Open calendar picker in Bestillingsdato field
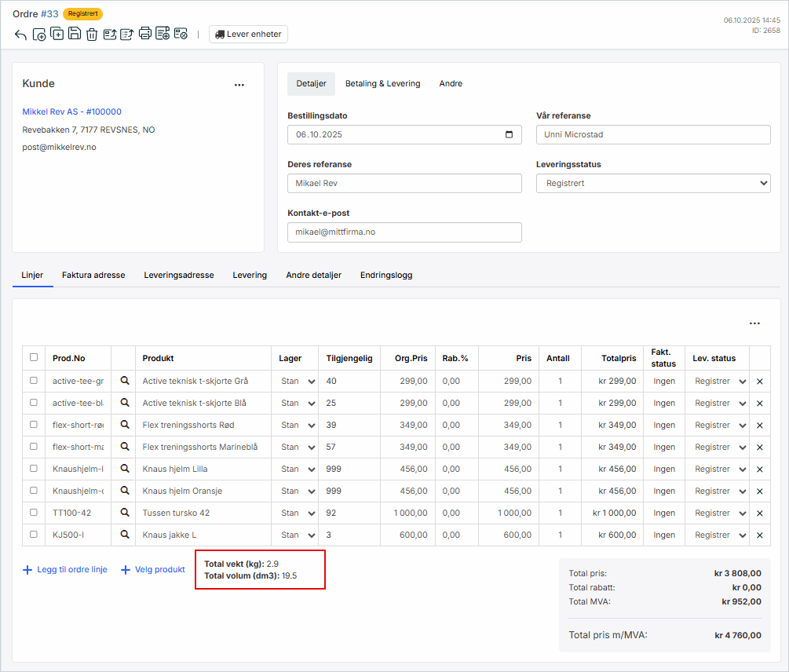789x672 pixels. point(510,134)
